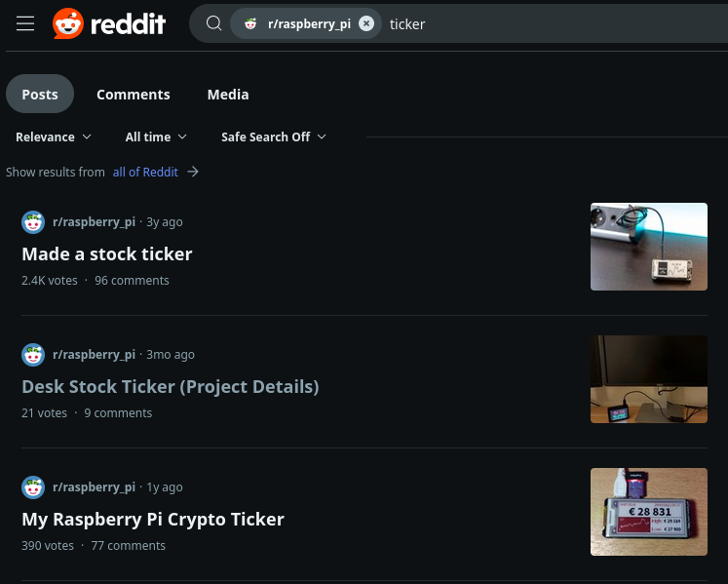728x584 pixels.
Task: Click the r/raspberry_pi icon in search chip
Action: (250, 23)
